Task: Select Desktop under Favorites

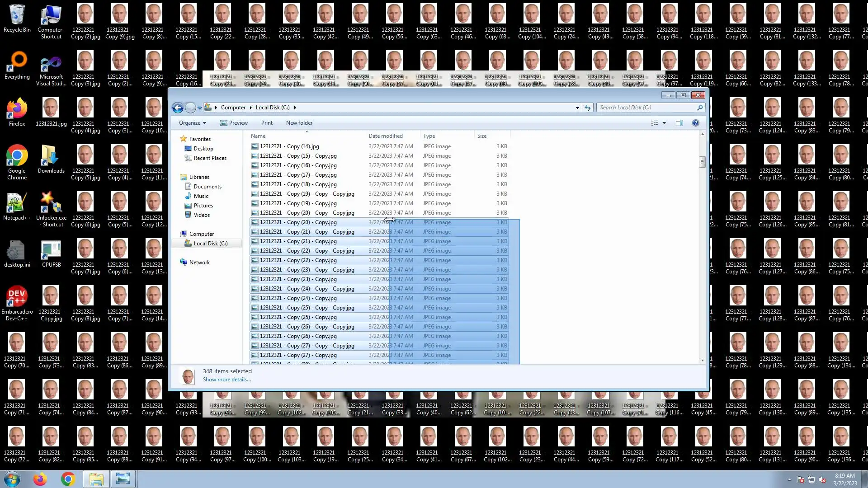Action: 203,149
